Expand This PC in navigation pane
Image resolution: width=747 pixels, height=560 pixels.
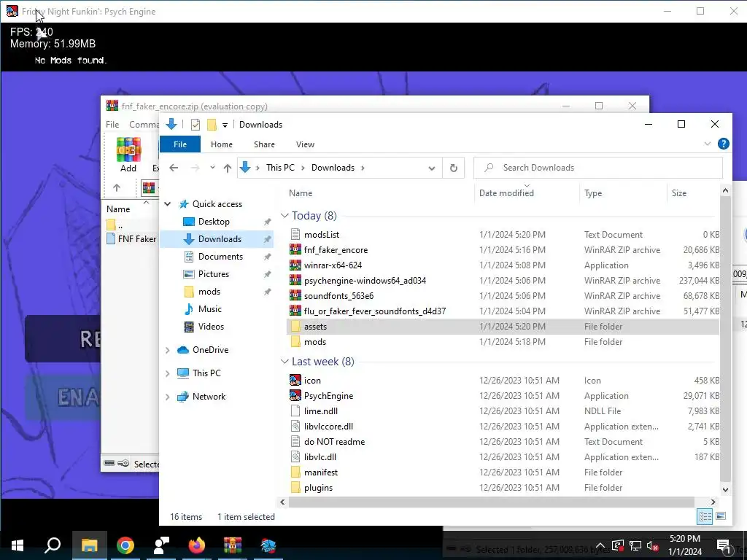167,373
